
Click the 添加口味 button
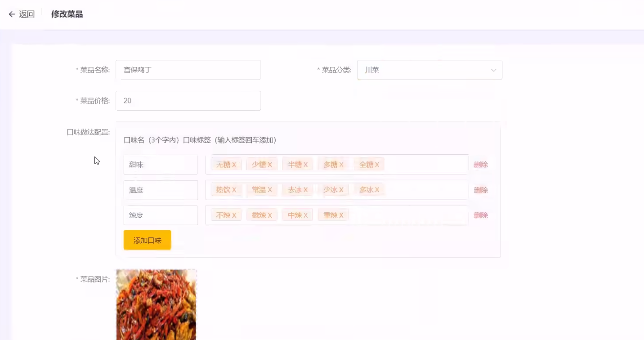(x=147, y=240)
